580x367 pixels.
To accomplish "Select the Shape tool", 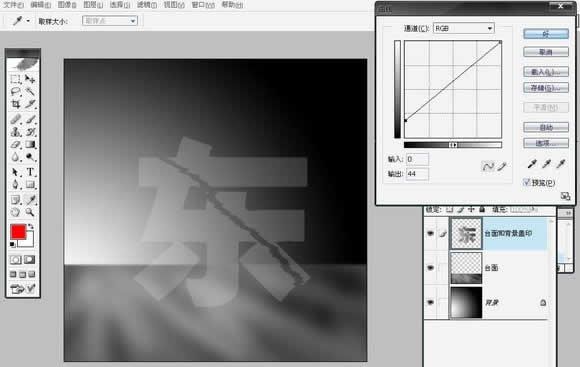I will (x=30, y=185).
